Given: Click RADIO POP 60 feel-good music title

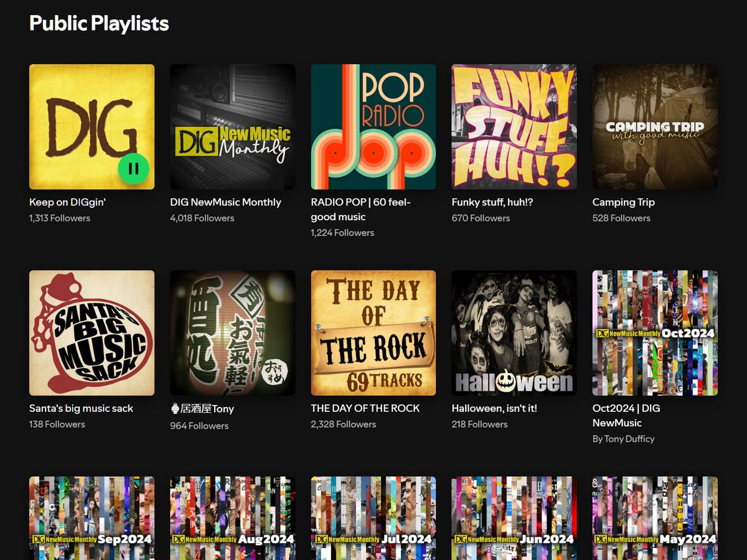Looking at the screenshot, I should (x=361, y=210).
